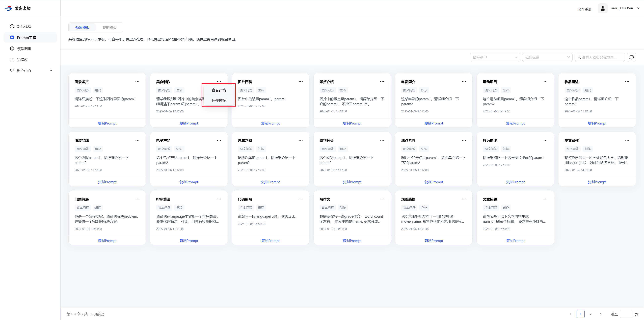Switch to 我的模板 tab
Screen dimensions: 644x320
pyautogui.click(x=110, y=28)
